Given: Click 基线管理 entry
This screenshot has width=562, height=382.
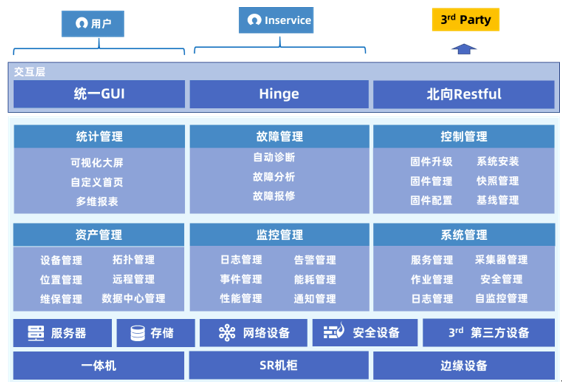Looking at the screenshot, I should point(498,200).
